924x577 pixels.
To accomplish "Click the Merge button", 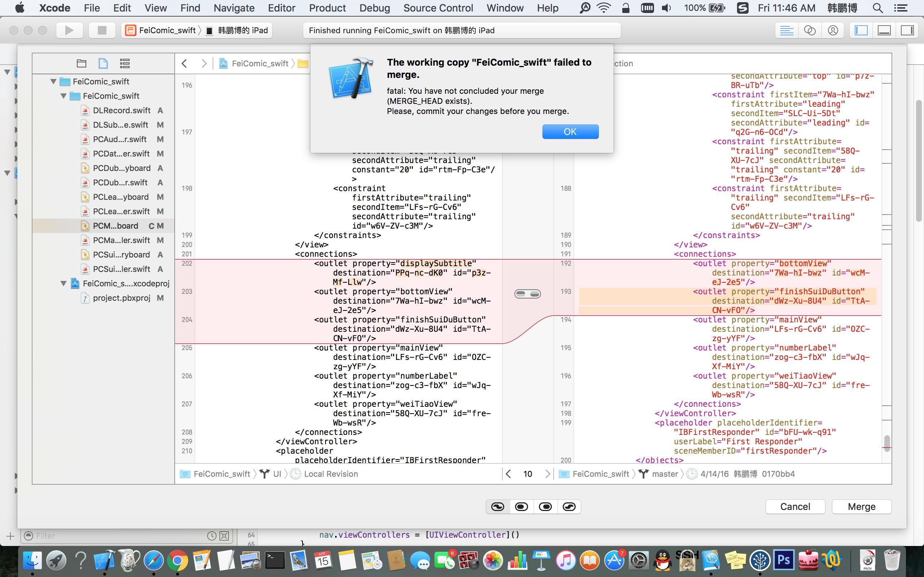I will 862,506.
